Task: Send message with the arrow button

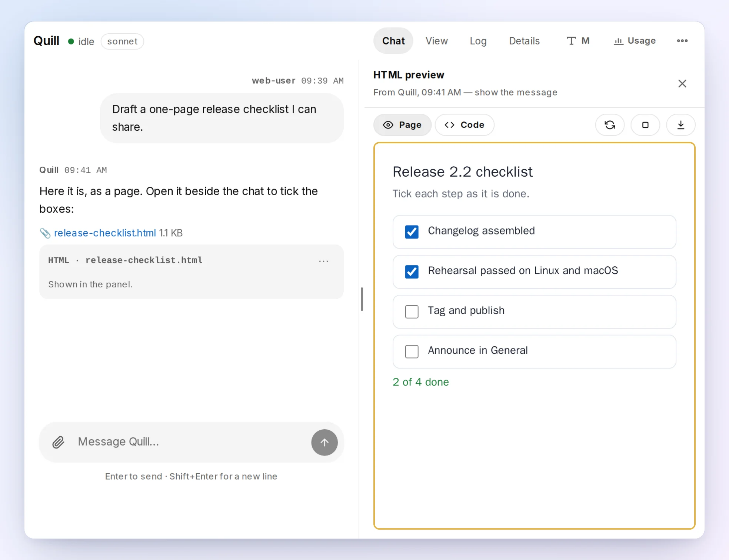Action: click(324, 442)
